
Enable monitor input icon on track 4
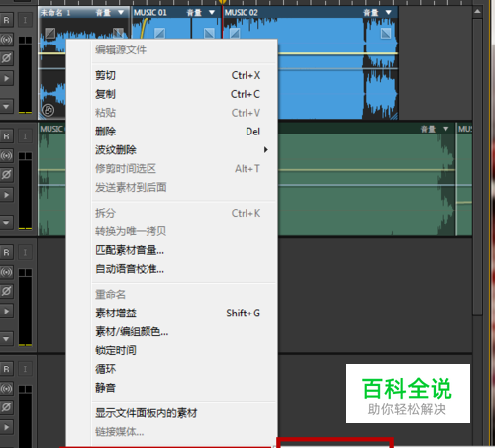[x=6, y=389]
